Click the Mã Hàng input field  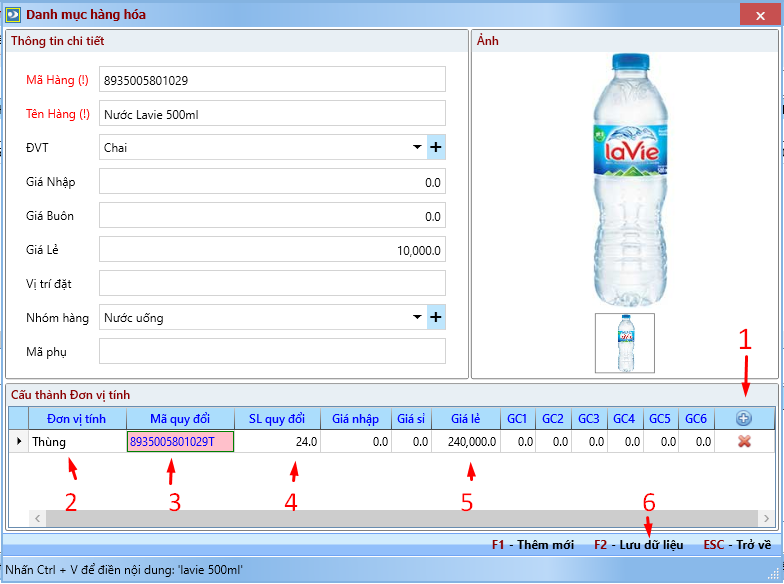click(x=272, y=80)
